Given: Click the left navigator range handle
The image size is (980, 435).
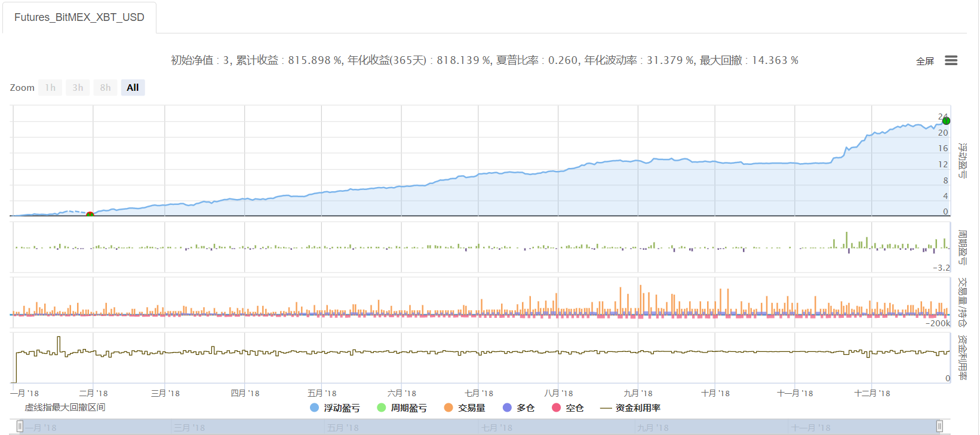Looking at the screenshot, I should coord(20,426).
